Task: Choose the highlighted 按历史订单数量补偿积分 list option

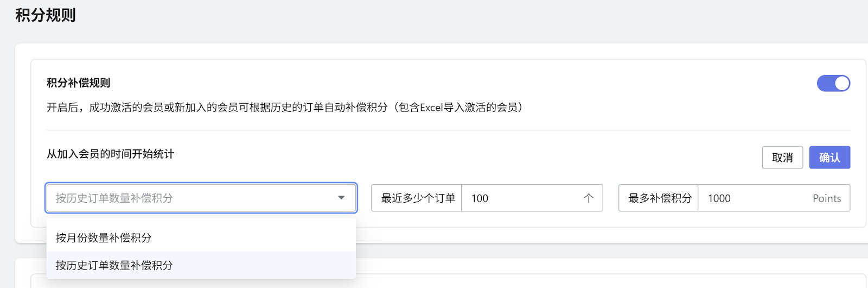Action: click(114, 265)
